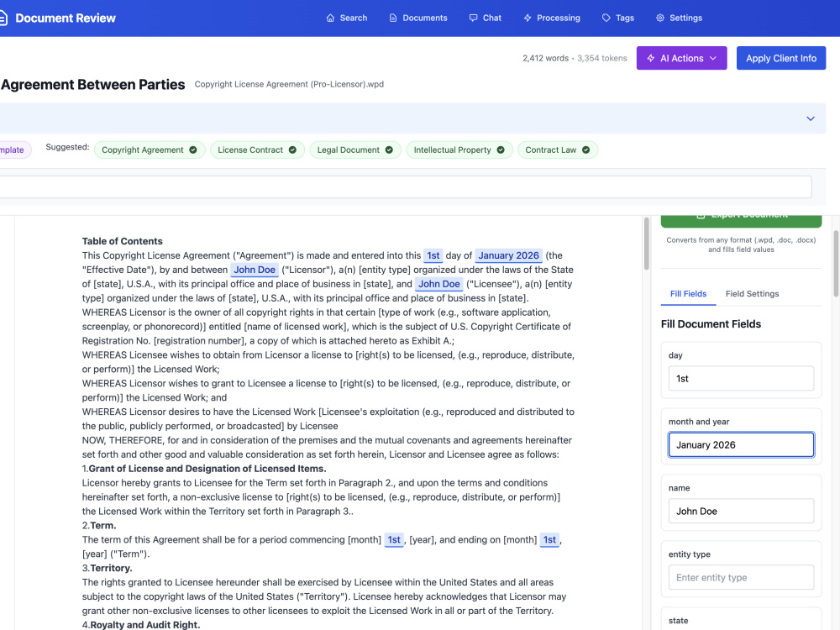Click the Suggested: label

click(x=67, y=147)
